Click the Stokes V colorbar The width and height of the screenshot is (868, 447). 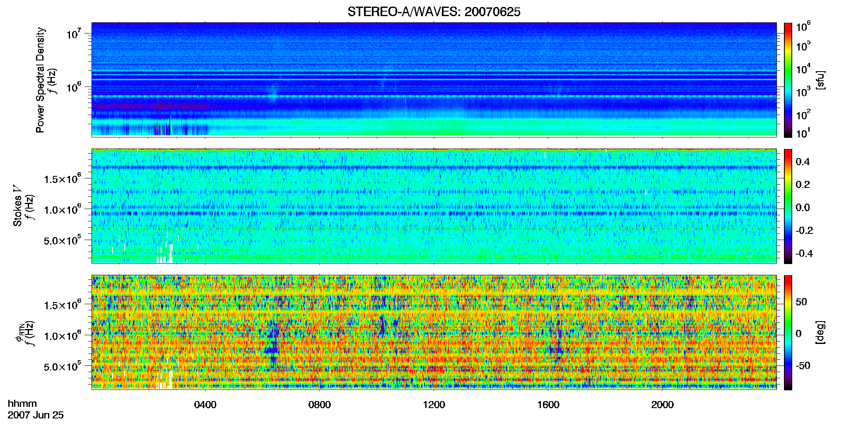click(x=788, y=206)
